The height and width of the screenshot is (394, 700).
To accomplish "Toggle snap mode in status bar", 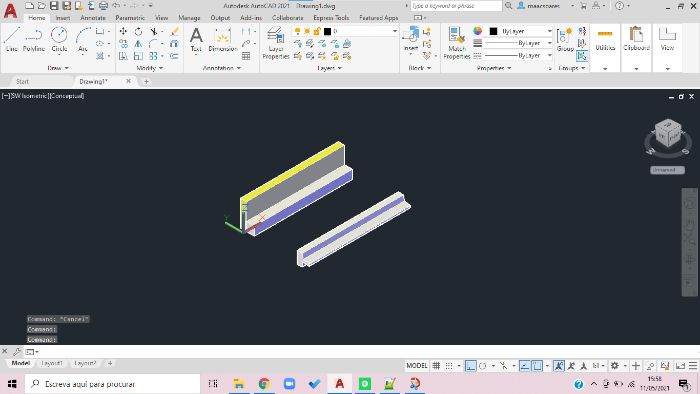I will tap(449, 366).
